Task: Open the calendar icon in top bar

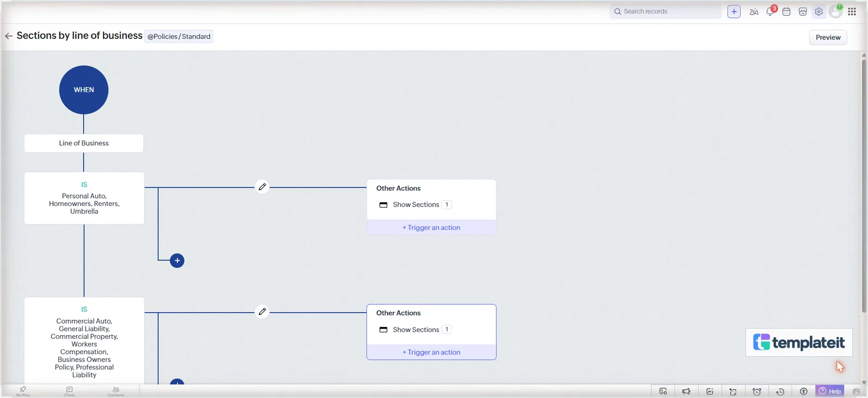Action: [786, 11]
